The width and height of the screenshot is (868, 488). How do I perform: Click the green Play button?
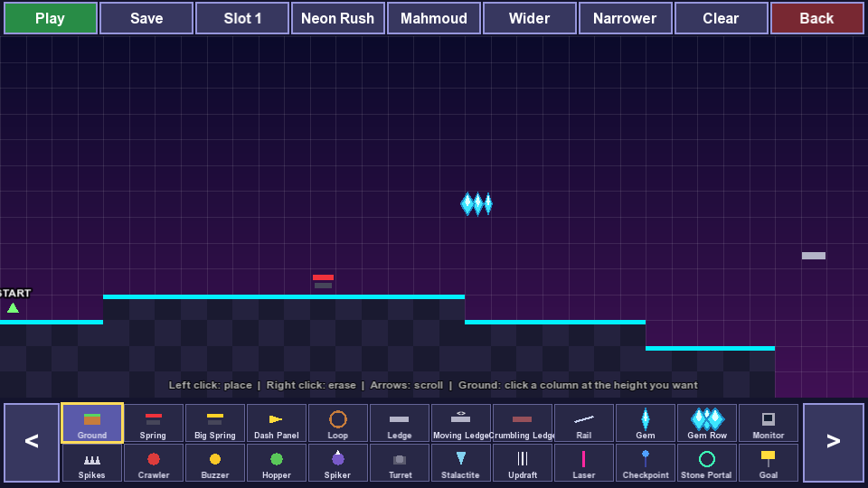click(51, 18)
